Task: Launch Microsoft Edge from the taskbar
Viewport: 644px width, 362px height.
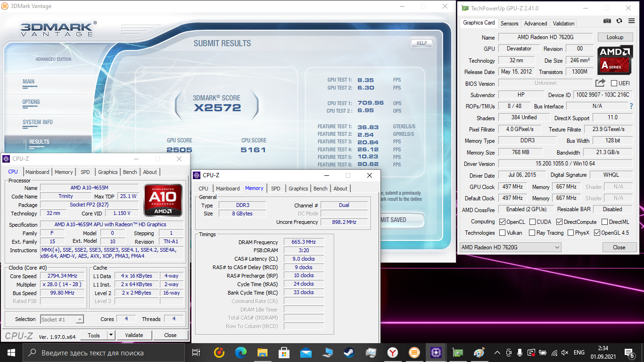Action: point(241,353)
